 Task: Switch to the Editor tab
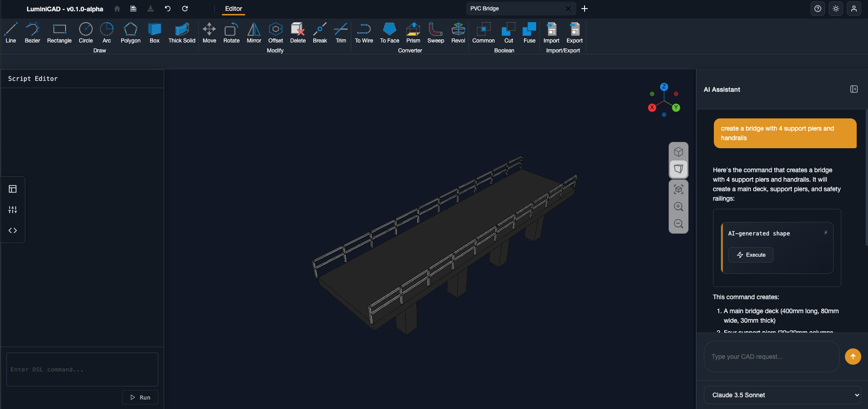click(233, 9)
